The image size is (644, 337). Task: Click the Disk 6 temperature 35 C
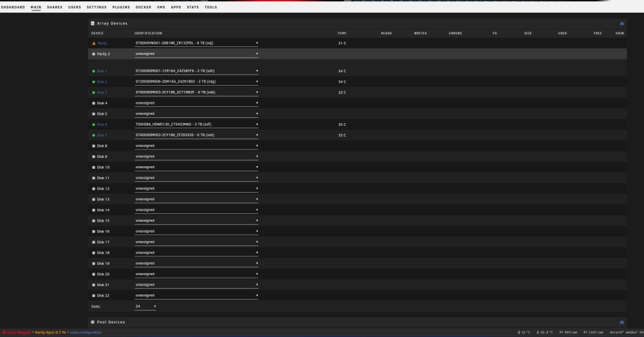[x=342, y=124]
